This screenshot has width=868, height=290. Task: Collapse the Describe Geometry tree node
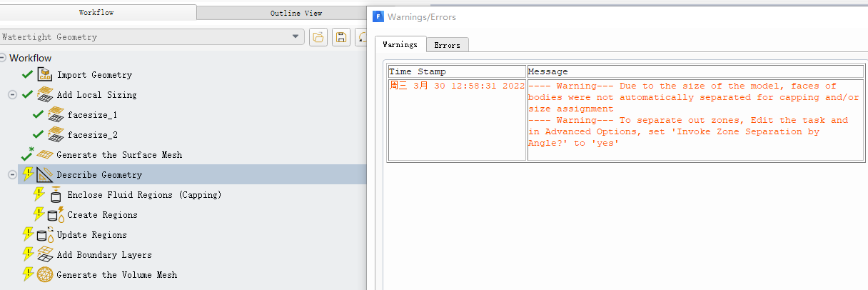[12, 174]
